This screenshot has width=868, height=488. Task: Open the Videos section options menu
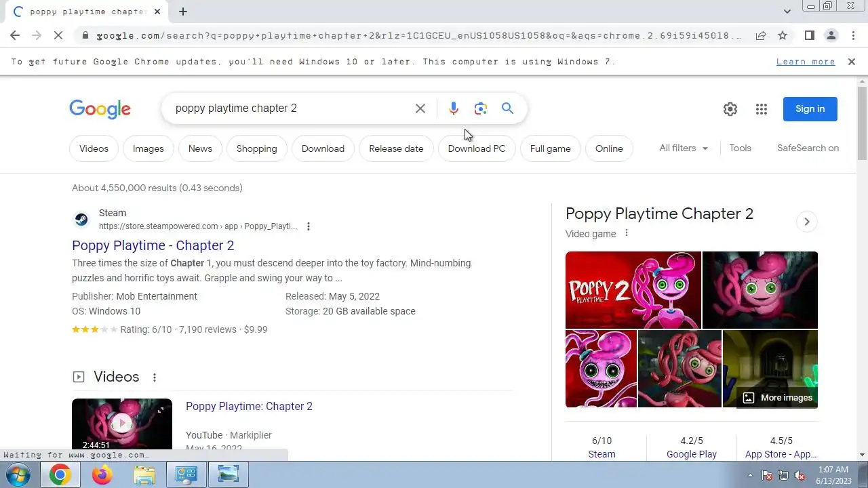(x=155, y=378)
